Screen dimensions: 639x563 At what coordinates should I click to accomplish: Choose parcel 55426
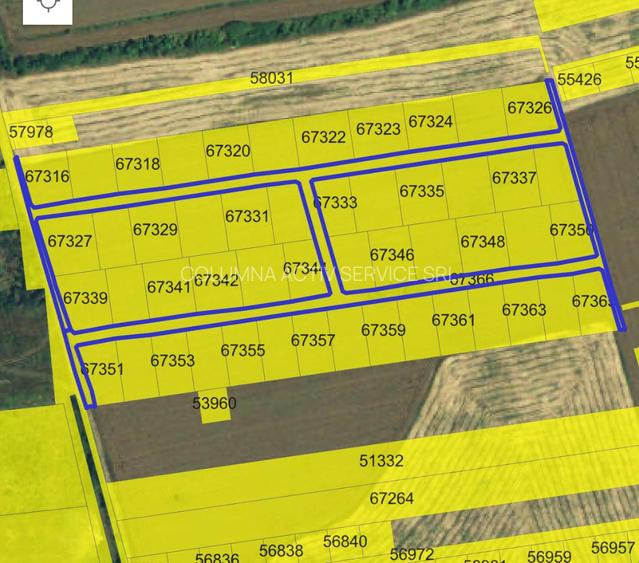pyautogui.click(x=579, y=80)
